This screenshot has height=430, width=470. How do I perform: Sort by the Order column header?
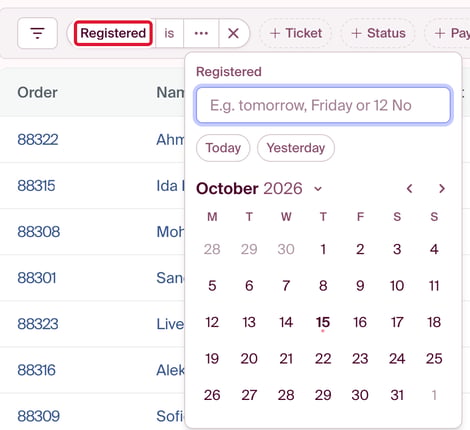point(37,92)
